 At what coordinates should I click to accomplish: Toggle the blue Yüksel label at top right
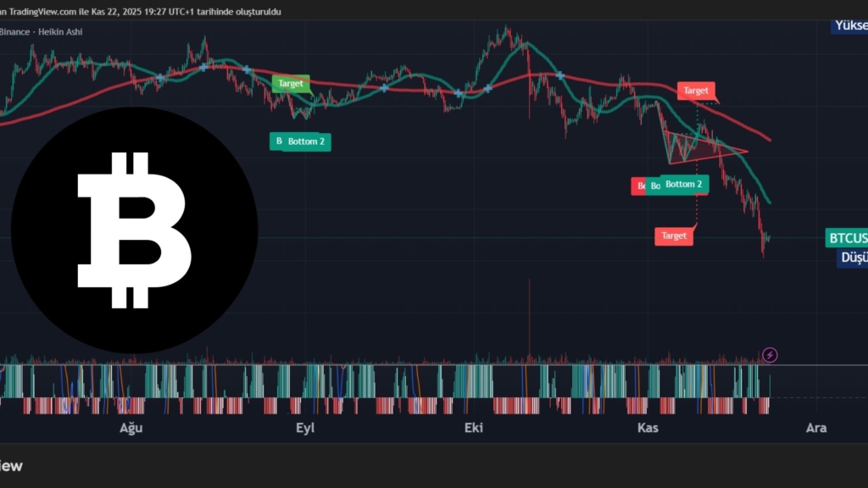pos(851,25)
